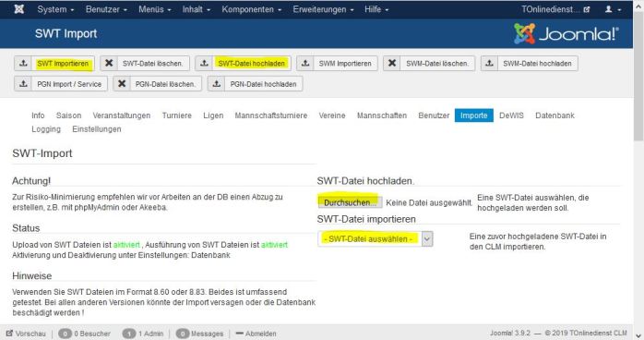This screenshot has height=340, width=644.
Task: Click X icon of PGN-Datei löschen
Action: pyautogui.click(x=122, y=84)
